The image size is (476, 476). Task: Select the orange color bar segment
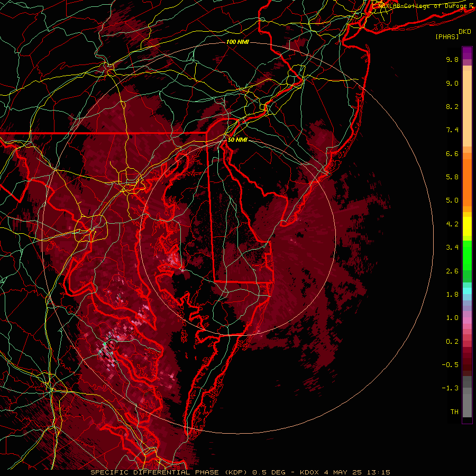[467, 182]
